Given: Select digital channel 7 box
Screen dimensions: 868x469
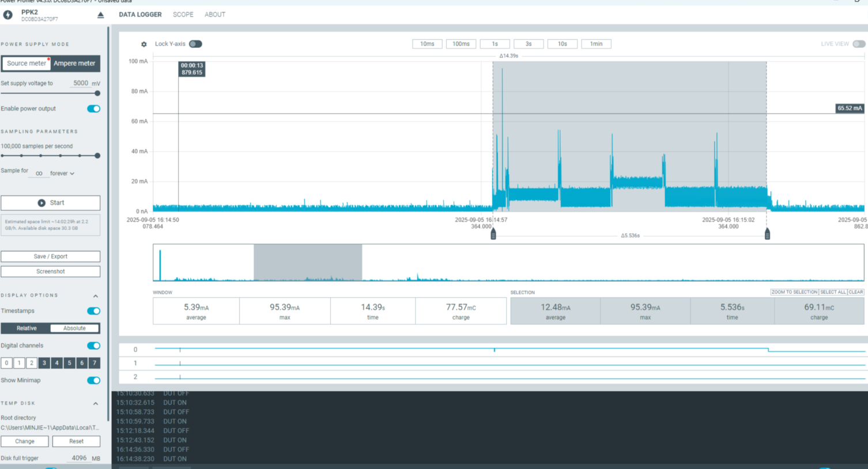Looking at the screenshot, I should (x=95, y=363).
